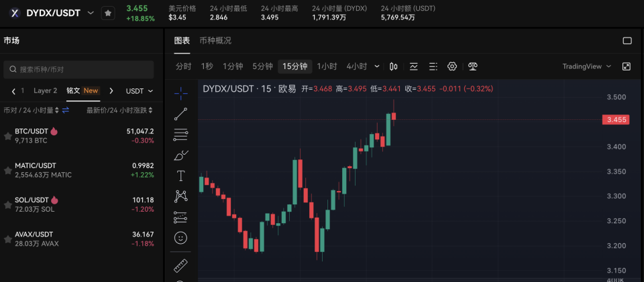Image resolution: width=644 pixels, height=282 pixels.
Task: Click the 24 小时最高 value 3.495
Action: (270, 17)
